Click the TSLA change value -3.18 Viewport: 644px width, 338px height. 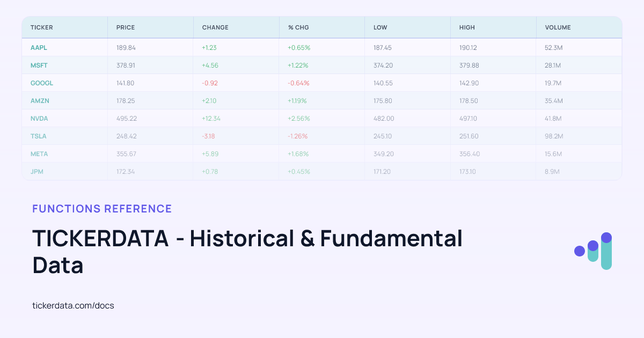click(x=208, y=136)
